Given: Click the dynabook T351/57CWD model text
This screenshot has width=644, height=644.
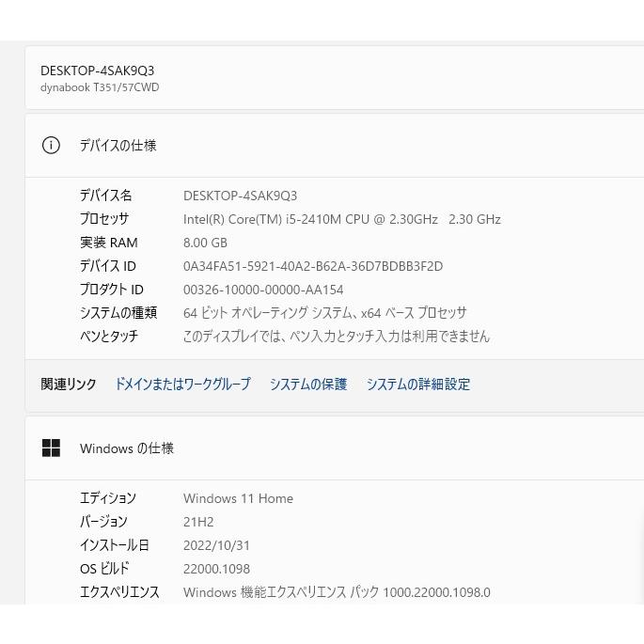Looking at the screenshot, I should click(x=100, y=87).
